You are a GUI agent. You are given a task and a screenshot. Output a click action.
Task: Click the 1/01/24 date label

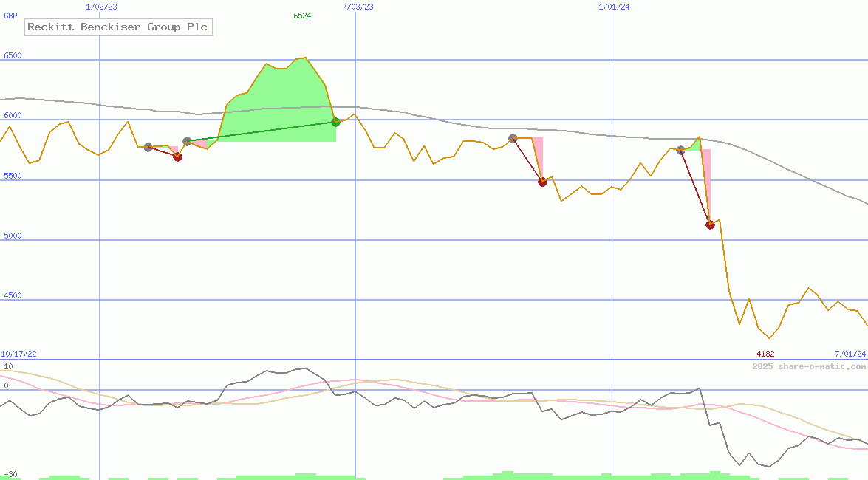pos(614,7)
